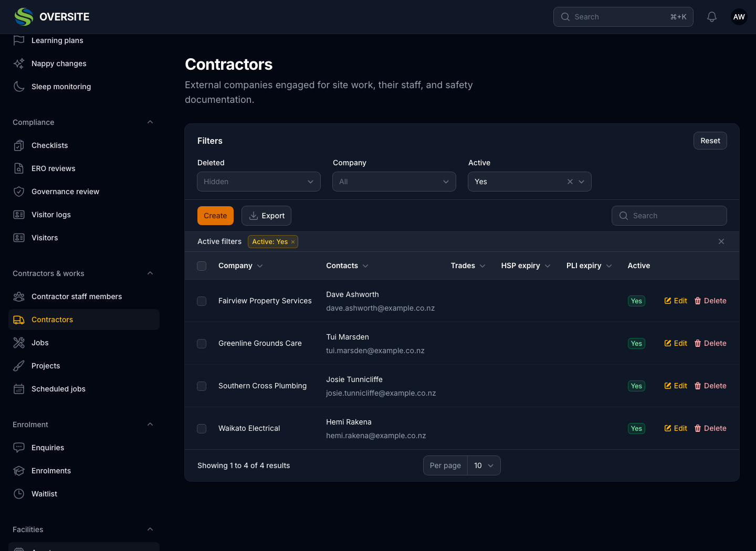Viewport: 756px width, 551px height.
Task: Delete Fairview Property Services
Action: coord(710,301)
